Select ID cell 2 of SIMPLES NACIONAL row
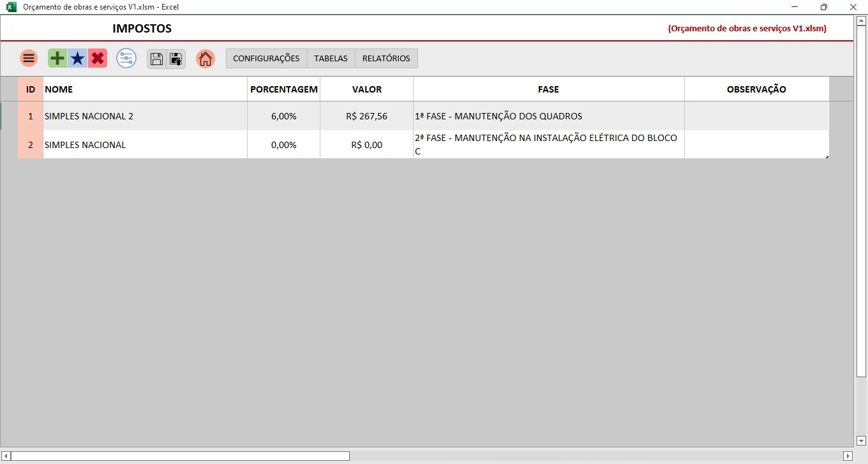 click(x=31, y=145)
